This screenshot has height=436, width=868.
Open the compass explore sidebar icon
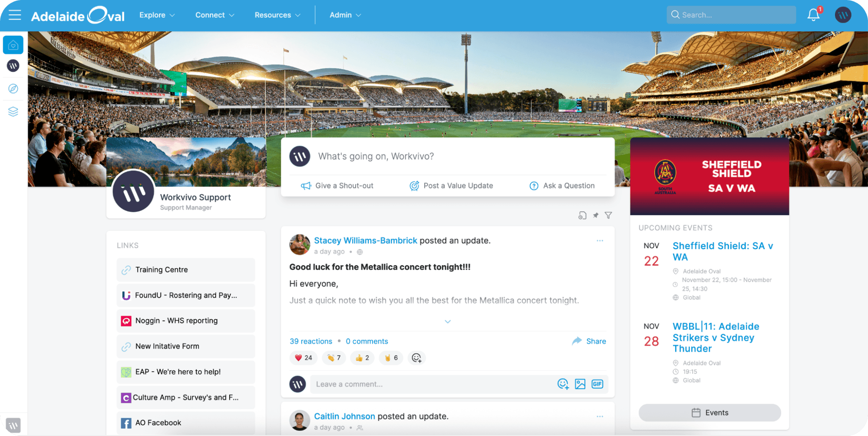point(13,88)
